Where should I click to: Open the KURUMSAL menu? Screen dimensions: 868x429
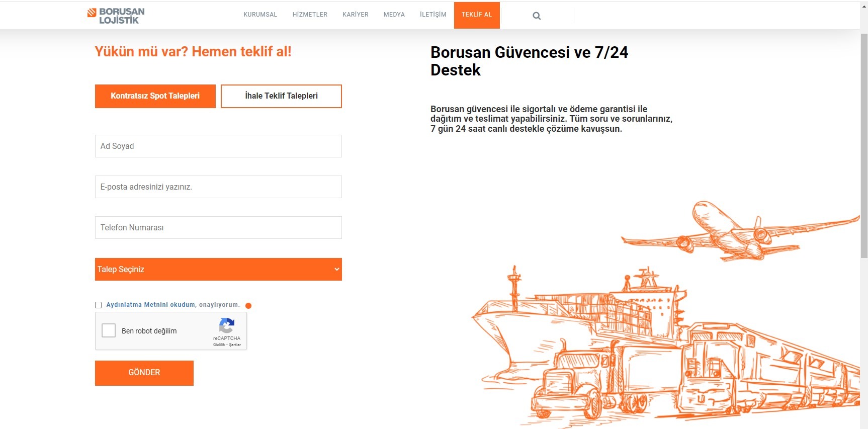tap(260, 15)
